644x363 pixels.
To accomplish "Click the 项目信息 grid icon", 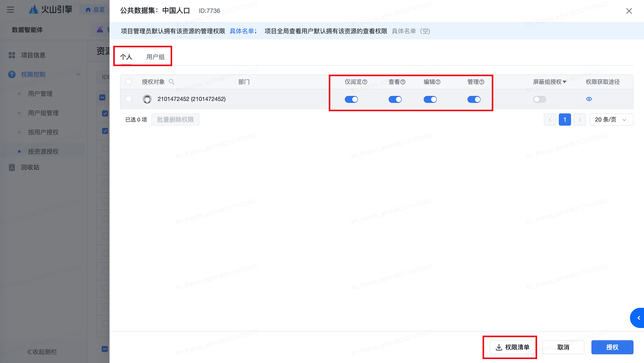I will [12, 55].
